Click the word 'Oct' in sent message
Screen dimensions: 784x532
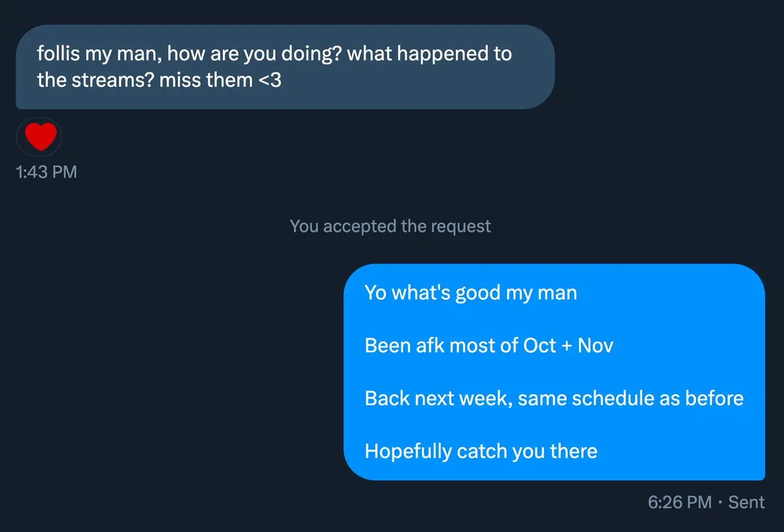[540, 345]
